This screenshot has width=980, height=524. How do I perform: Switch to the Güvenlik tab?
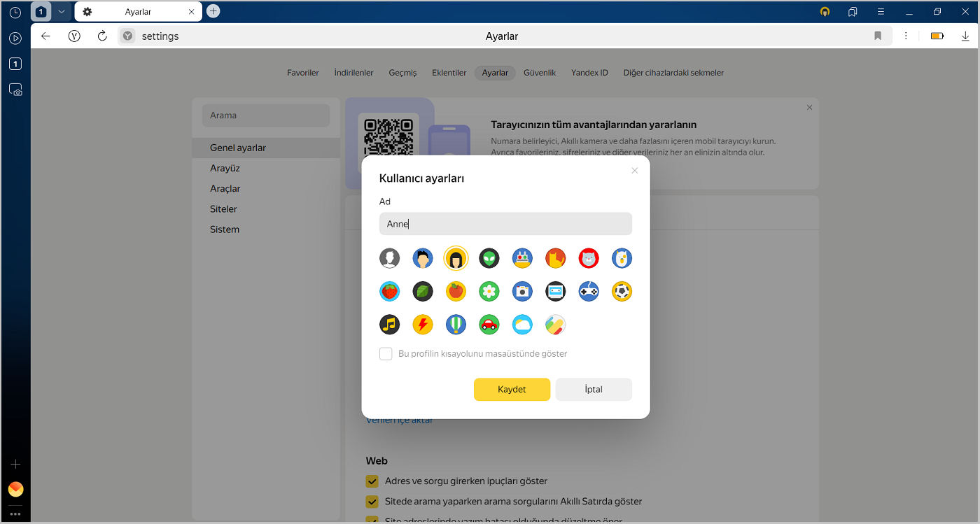click(540, 73)
